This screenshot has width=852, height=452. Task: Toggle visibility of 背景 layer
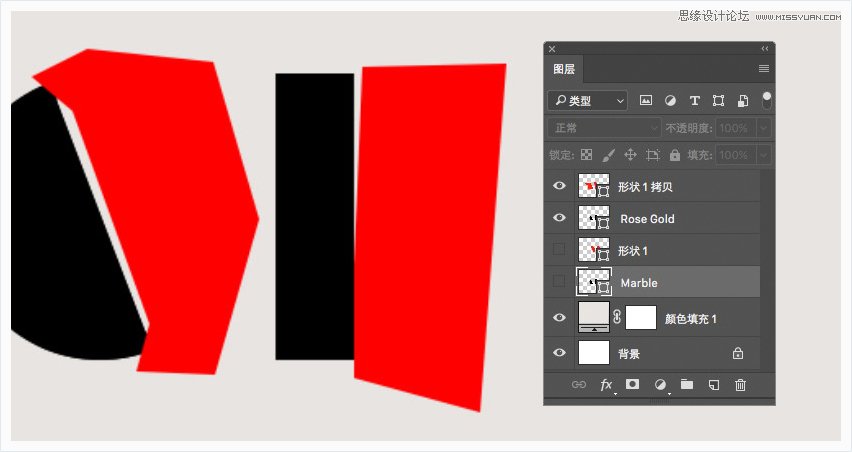point(559,352)
